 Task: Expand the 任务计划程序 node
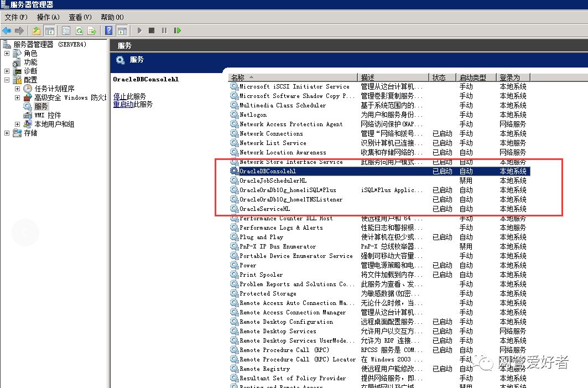17,89
